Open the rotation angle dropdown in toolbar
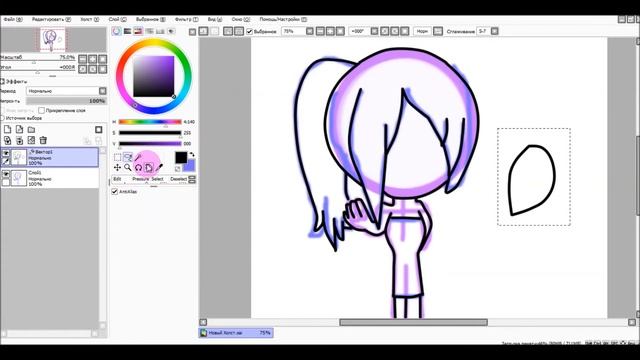The image size is (640, 360). (x=374, y=31)
